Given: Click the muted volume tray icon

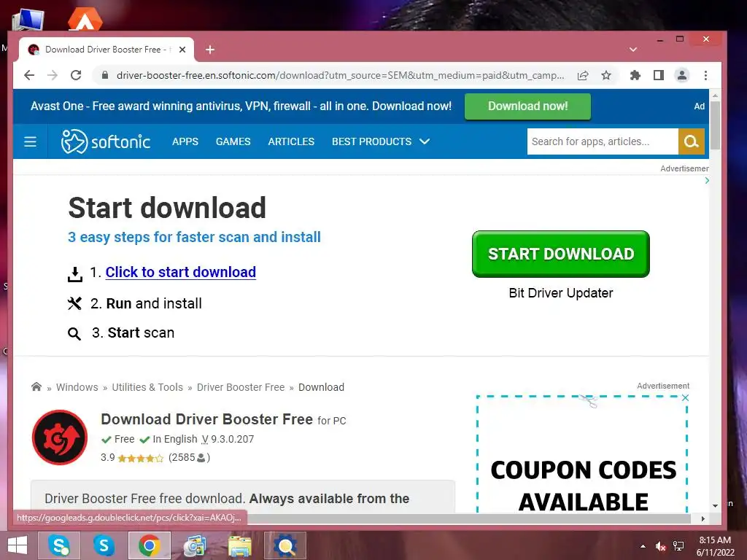Looking at the screenshot, I should pos(660,546).
